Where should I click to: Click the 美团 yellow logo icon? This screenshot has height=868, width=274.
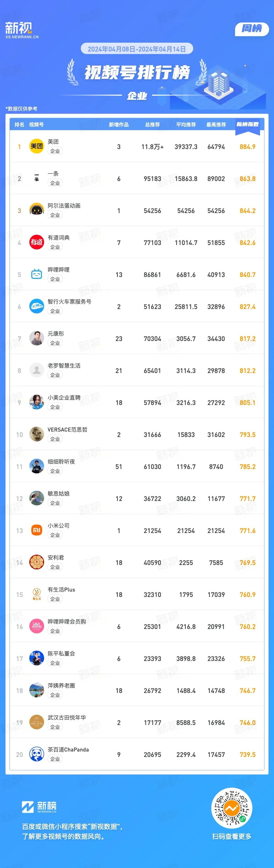[36, 146]
